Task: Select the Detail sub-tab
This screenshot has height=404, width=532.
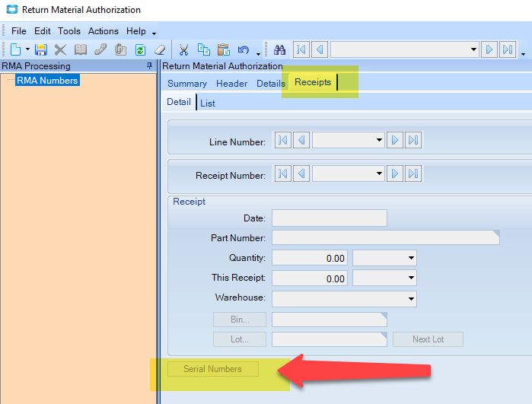Action: pyautogui.click(x=179, y=102)
